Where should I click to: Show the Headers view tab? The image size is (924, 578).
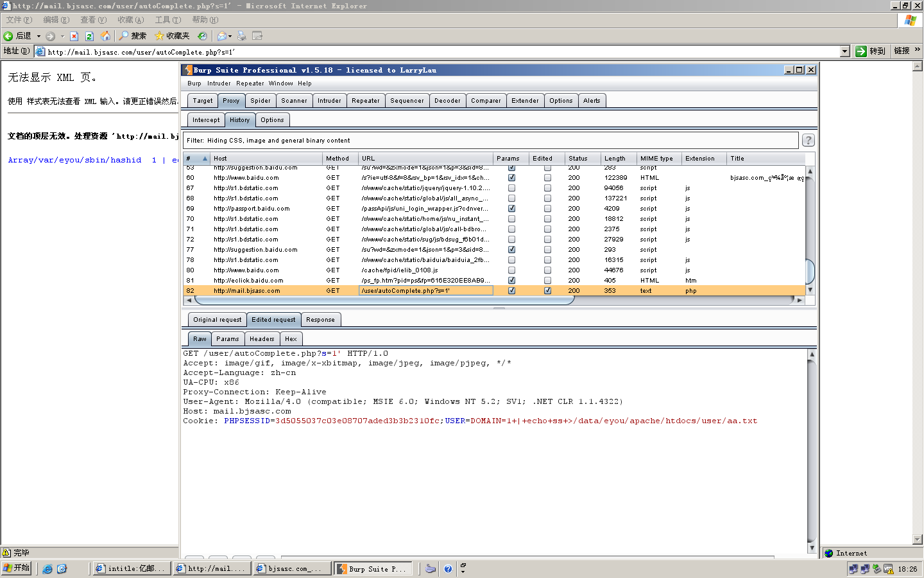click(x=262, y=339)
